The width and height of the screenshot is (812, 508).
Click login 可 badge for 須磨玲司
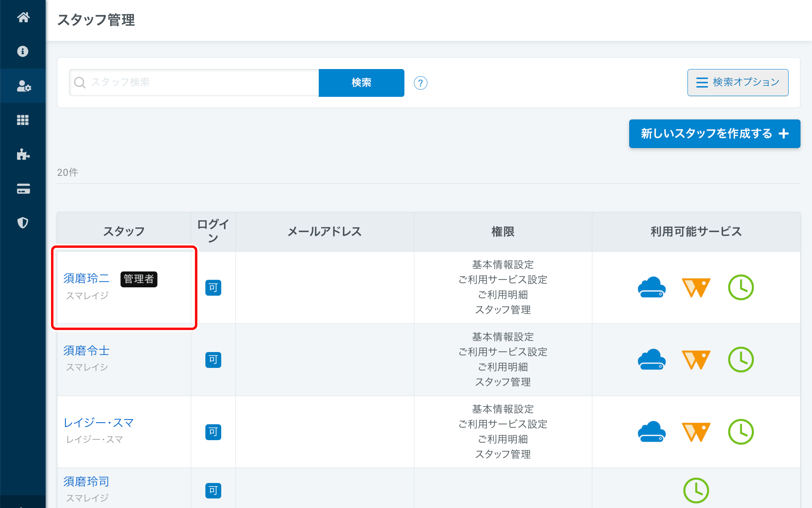pyautogui.click(x=213, y=491)
